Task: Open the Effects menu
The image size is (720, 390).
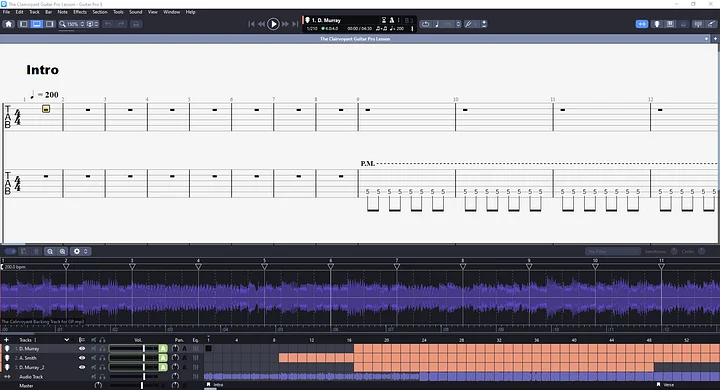Action: 80,12
